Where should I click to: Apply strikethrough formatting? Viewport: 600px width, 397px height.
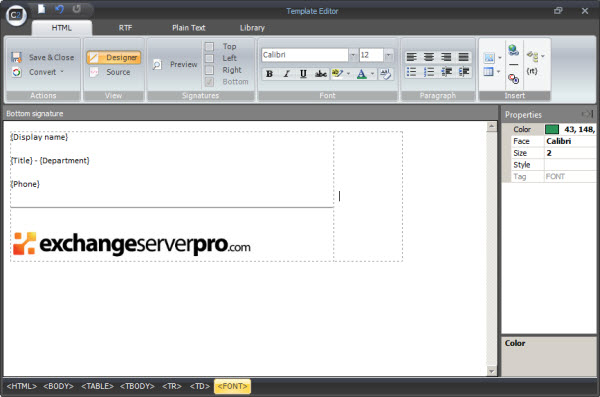321,74
